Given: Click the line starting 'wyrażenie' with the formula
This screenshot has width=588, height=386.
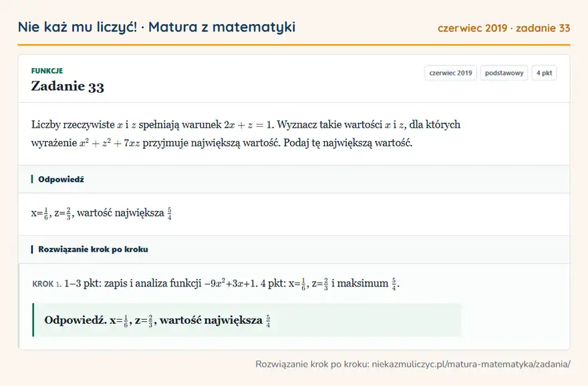Looking at the screenshot, I should pyautogui.click(x=222, y=143).
